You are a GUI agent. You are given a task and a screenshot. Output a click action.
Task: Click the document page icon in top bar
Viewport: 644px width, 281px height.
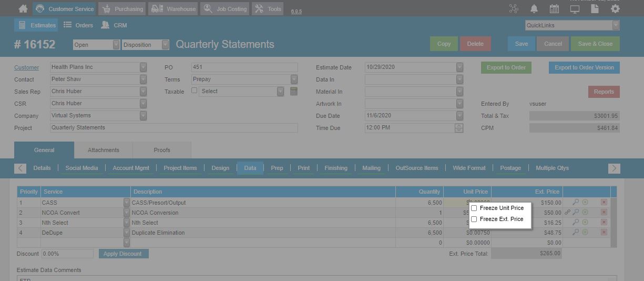(595, 9)
